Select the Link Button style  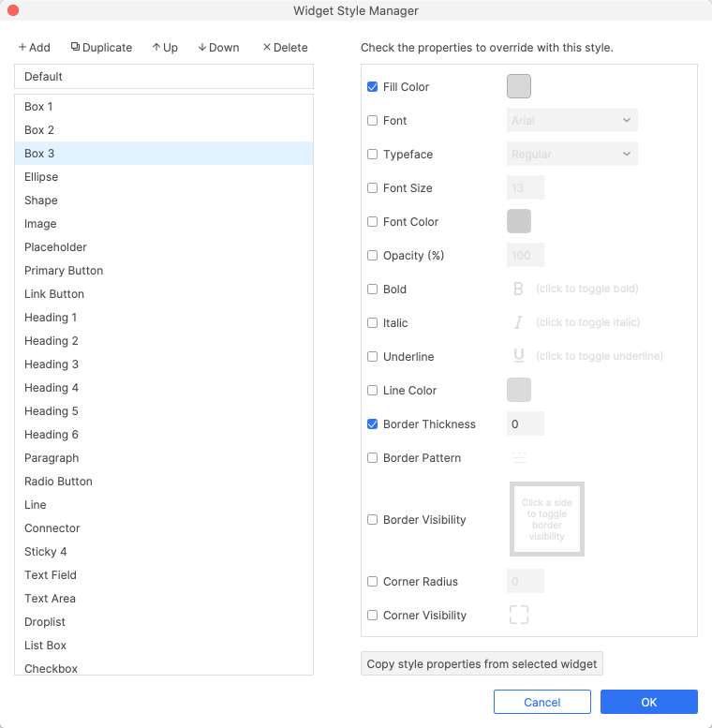pos(164,294)
